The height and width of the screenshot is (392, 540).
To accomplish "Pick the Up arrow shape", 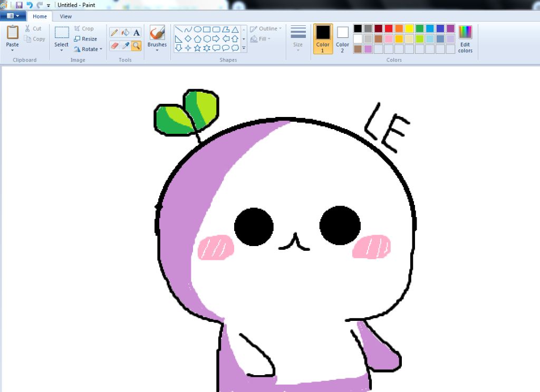I will 235,38.
